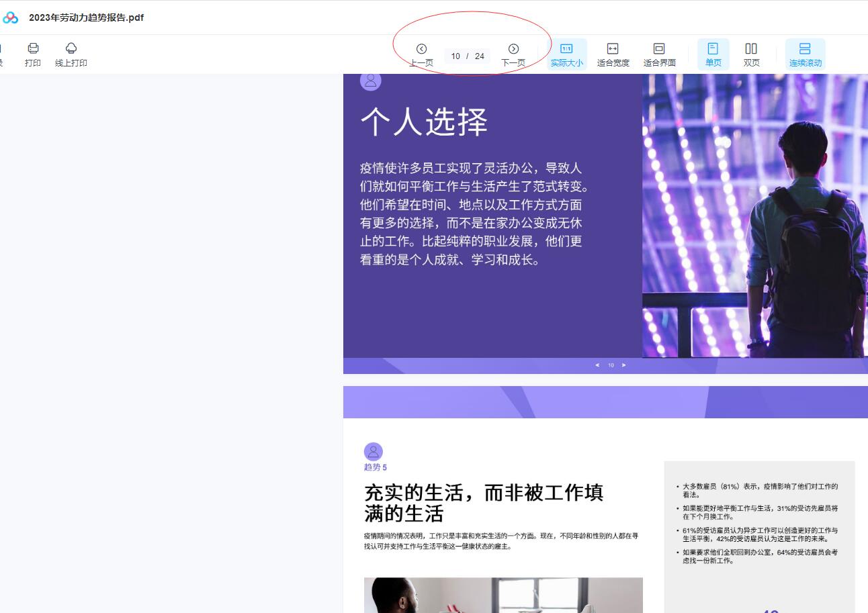Click the user icon above 趋势 5
This screenshot has height=613, width=868.
[x=373, y=452]
